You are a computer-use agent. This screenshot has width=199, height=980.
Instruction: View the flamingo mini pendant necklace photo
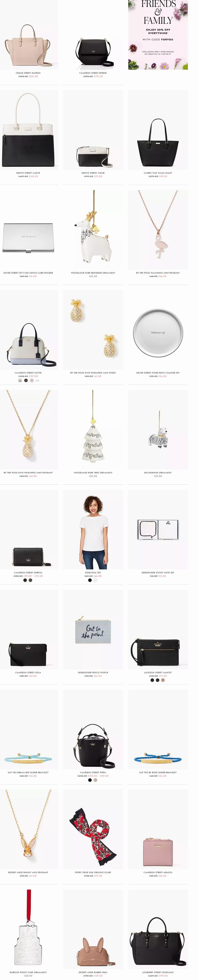coord(157,230)
